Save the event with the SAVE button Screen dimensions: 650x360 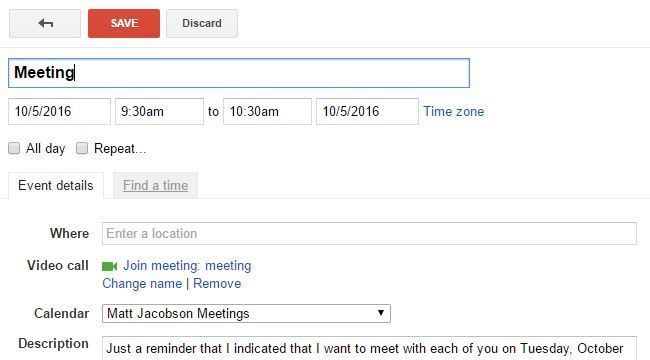click(124, 24)
